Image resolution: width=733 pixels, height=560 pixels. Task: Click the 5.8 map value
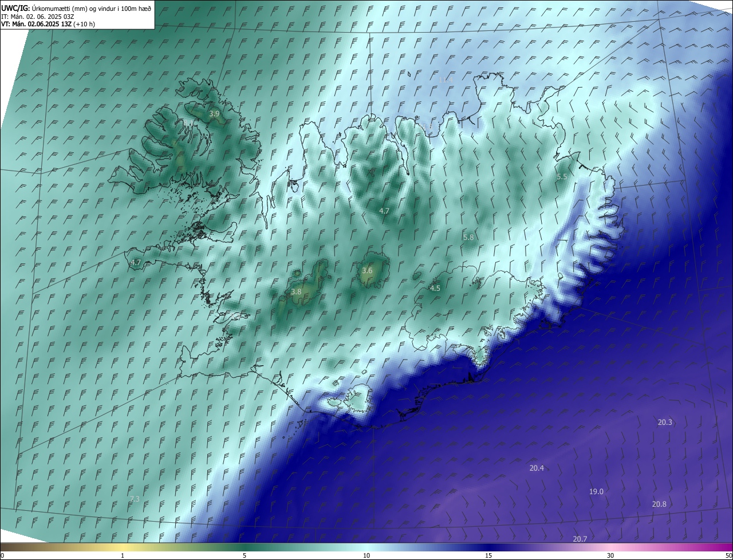(468, 237)
